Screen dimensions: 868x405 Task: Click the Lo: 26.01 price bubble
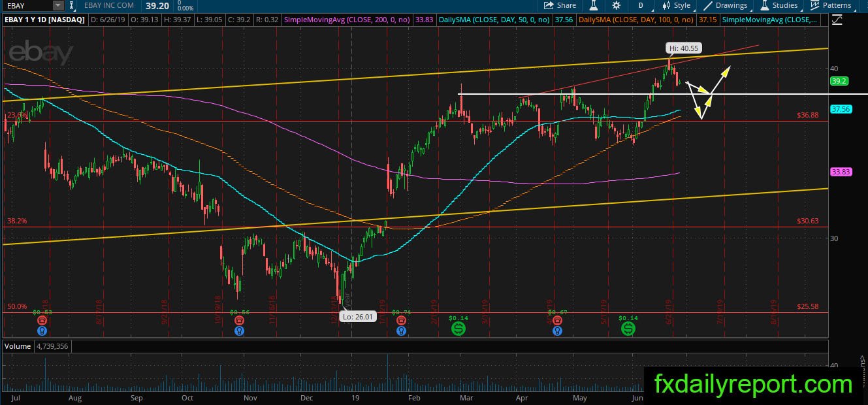(357, 316)
